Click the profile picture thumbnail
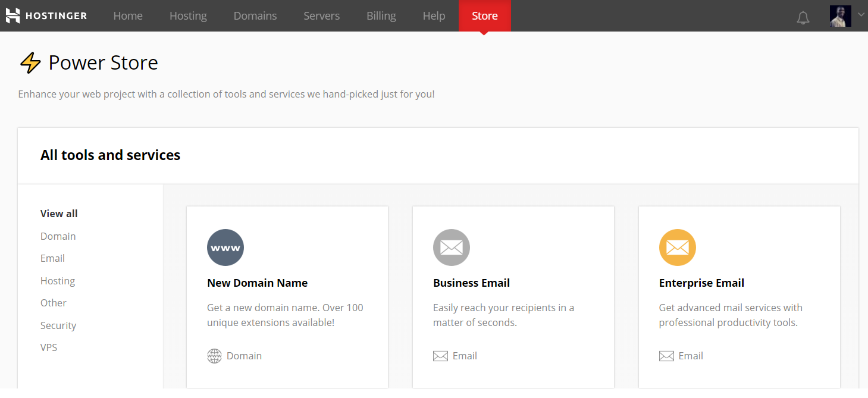The height and width of the screenshot is (398, 868). [839, 16]
